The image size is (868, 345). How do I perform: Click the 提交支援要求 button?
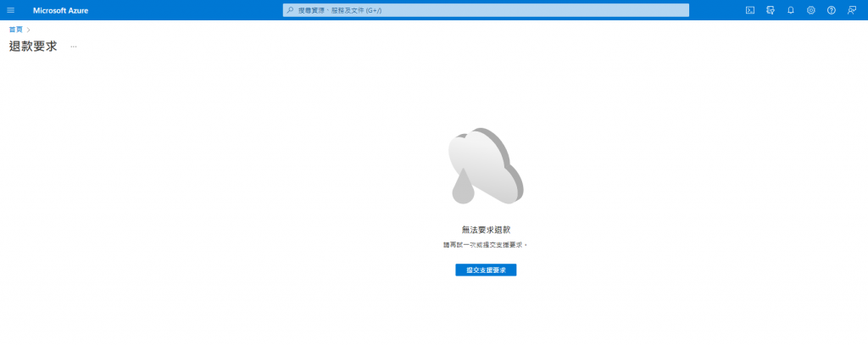coord(486,270)
